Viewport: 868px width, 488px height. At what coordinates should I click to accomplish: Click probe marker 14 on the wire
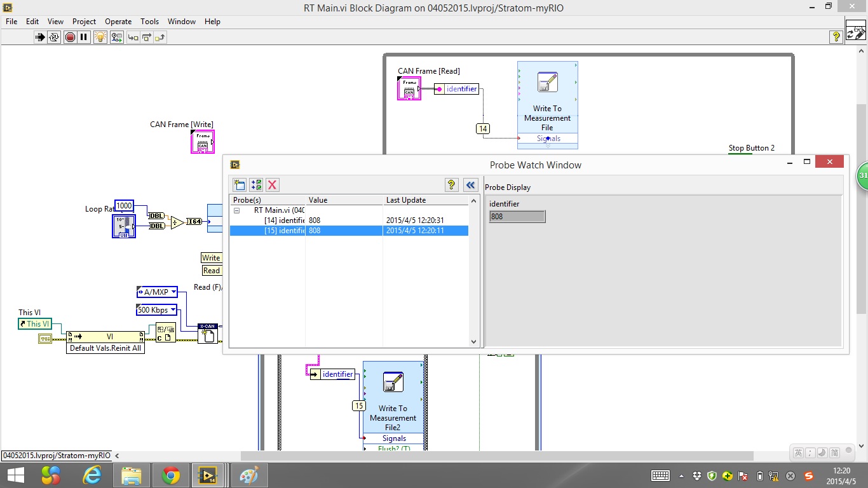(483, 128)
